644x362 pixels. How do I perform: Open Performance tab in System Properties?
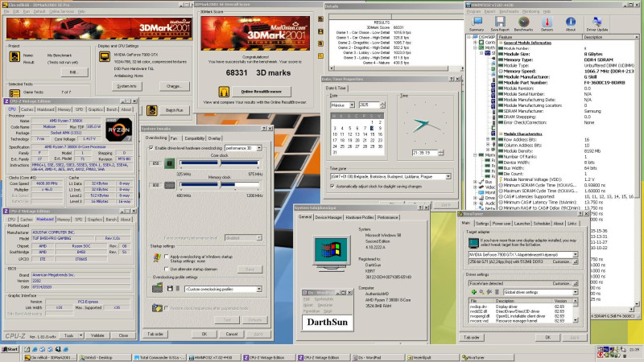point(388,217)
